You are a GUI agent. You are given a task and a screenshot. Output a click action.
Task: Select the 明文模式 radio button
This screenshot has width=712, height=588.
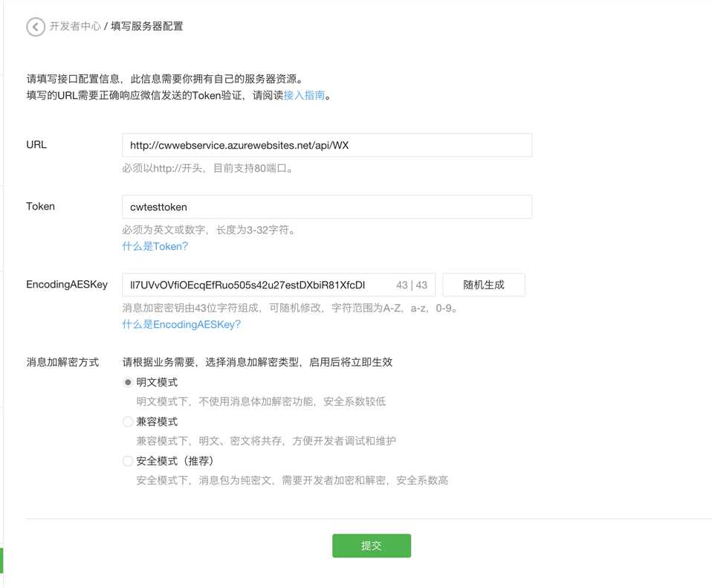[x=128, y=382]
